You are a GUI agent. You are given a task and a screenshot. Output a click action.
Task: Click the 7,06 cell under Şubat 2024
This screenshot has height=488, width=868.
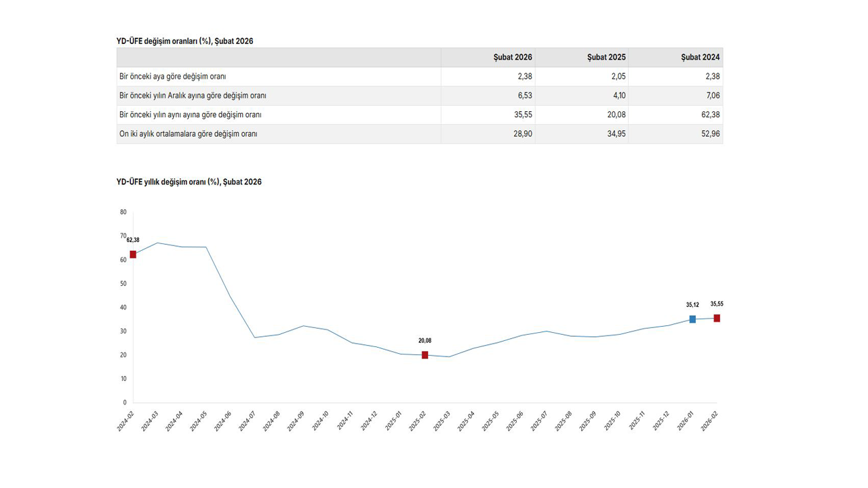click(712, 96)
